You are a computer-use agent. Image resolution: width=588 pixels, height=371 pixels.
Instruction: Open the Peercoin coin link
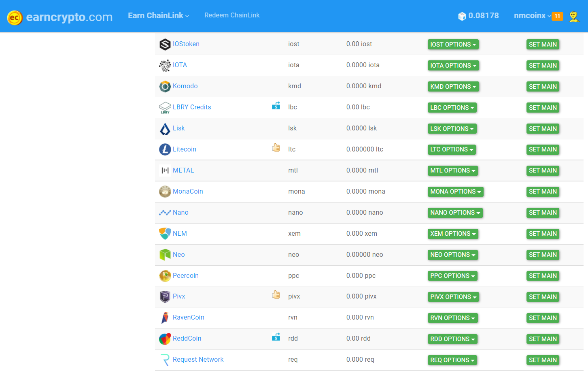(x=186, y=276)
